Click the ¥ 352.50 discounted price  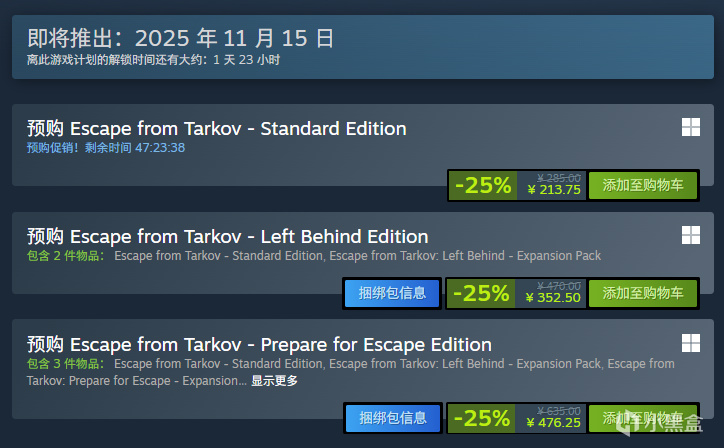click(552, 297)
